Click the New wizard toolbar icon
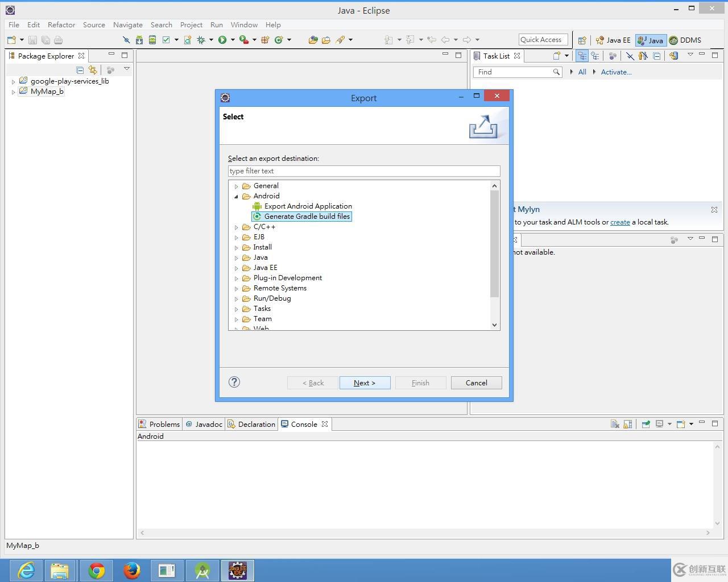 coord(11,40)
